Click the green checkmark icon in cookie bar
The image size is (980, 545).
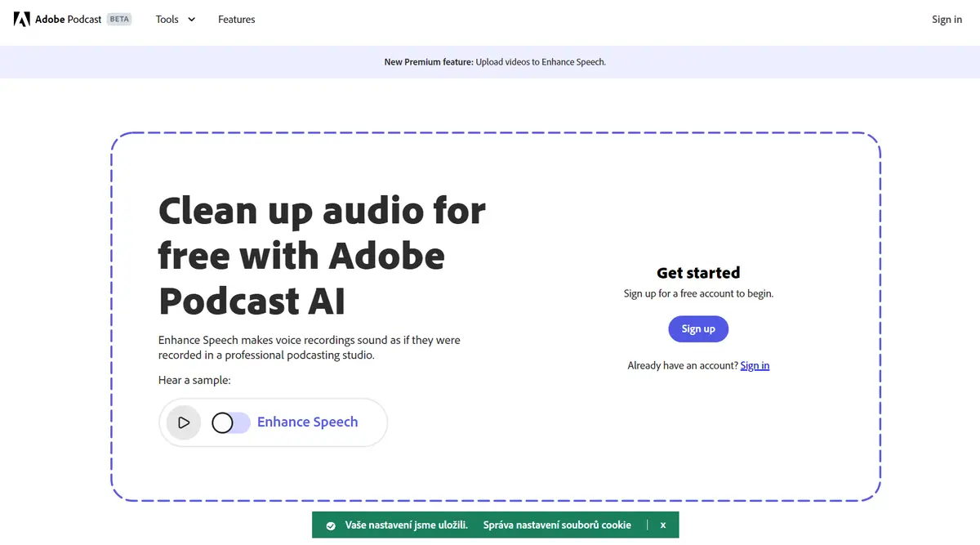coord(331,525)
